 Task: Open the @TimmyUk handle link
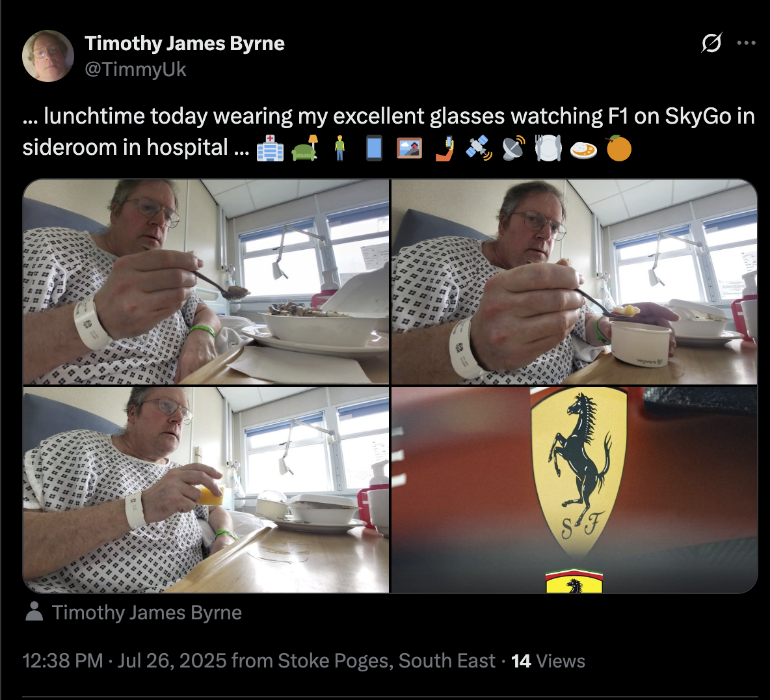coord(135,69)
